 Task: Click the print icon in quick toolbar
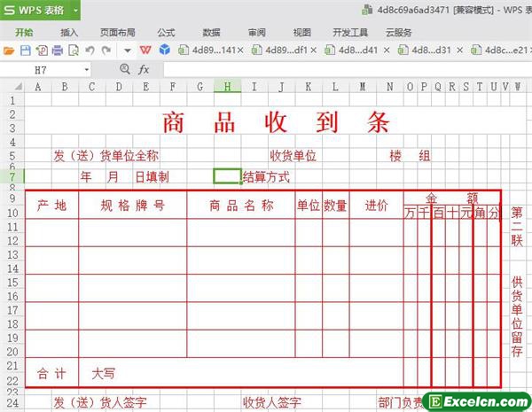click(x=58, y=51)
